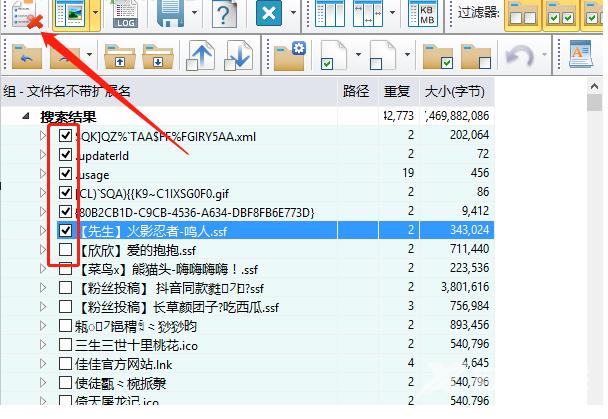This screenshot has height=419, width=608.
Task: Expand the 长草颜团子 吃西瓜.ssf group
Action: pos(43,307)
